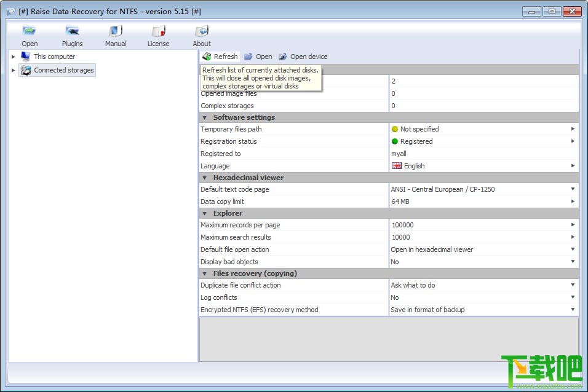Click the English language flag icon
Image resolution: width=588 pixels, height=392 pixels.
coord(396,166)
